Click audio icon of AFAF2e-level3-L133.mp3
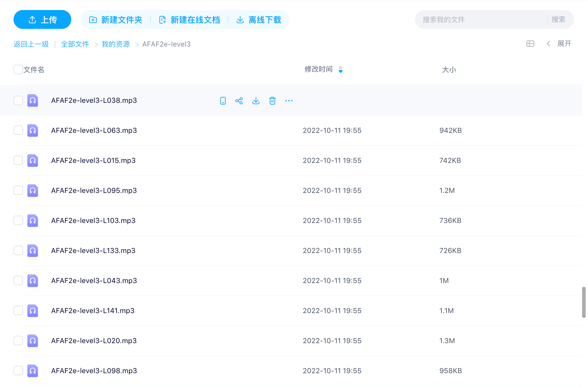Viewport: 588px width, 387px height. 33,251
